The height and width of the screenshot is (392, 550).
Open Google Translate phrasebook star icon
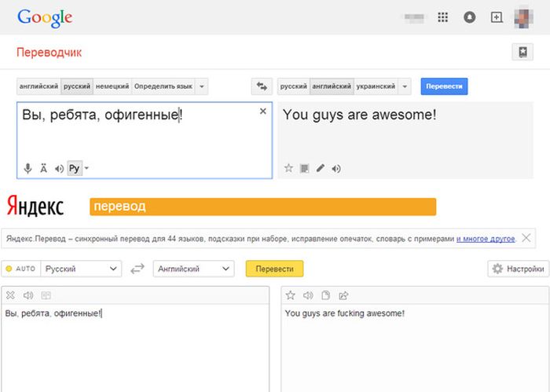522,52
